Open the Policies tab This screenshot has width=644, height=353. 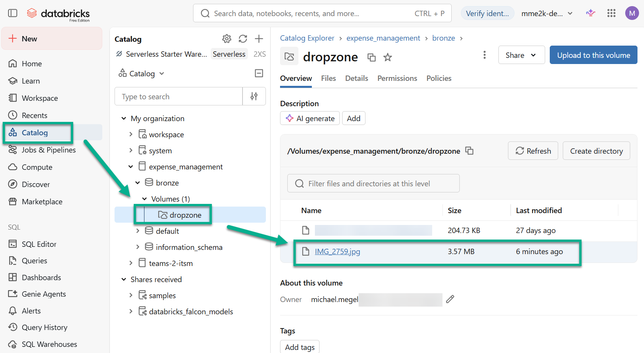(x=439, y=78)
